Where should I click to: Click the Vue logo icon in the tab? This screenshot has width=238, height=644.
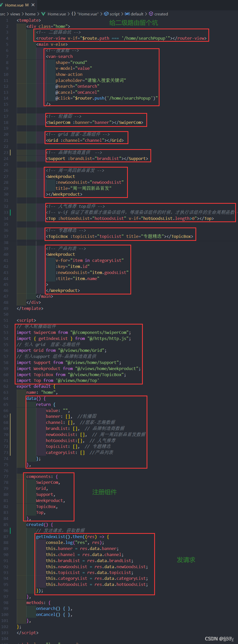1,5
